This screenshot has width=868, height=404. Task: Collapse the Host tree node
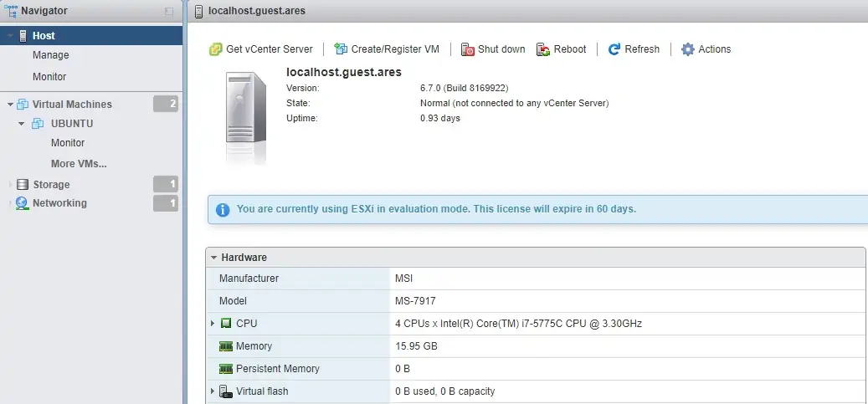click(11, 36)
